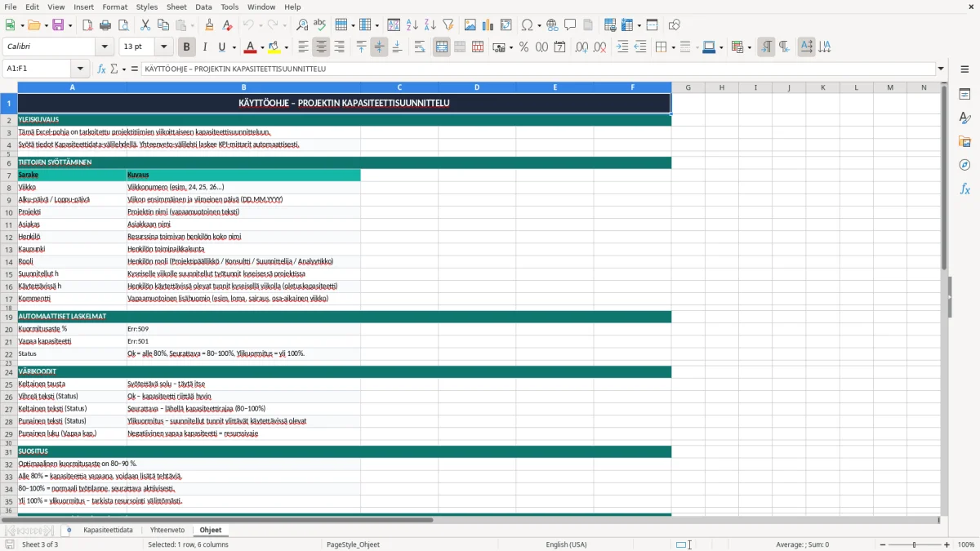
Task: Open Function Wizard fx icon
Action: [x=102, y=69]
